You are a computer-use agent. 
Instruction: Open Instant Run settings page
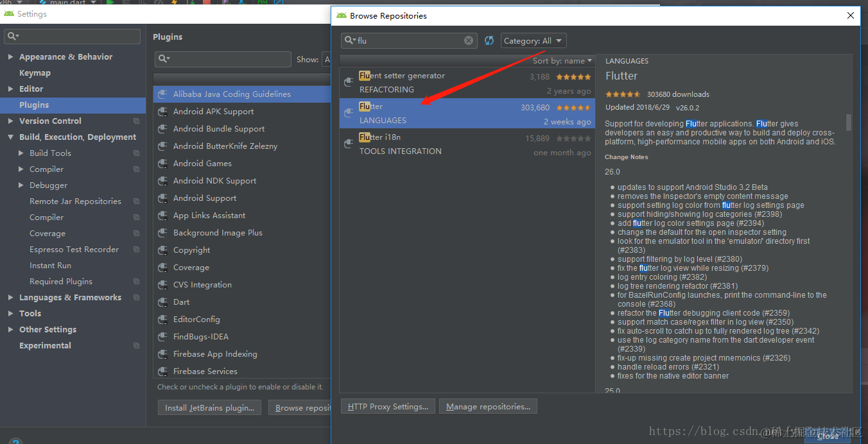[50, 265]
